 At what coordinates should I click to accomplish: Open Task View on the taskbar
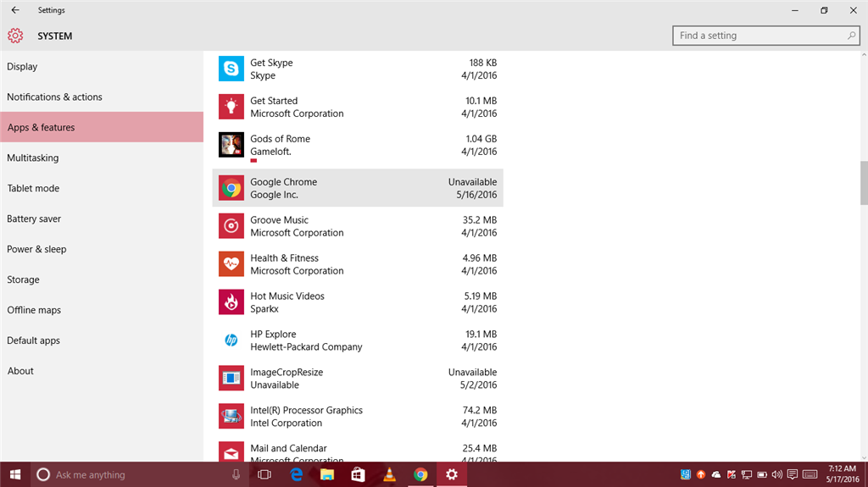[264, 475]
